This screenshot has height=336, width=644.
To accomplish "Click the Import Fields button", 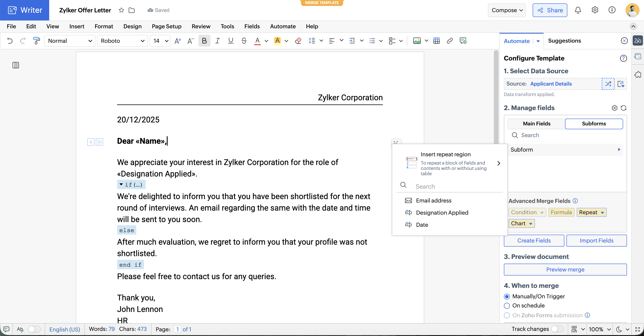I will [596, 240].
